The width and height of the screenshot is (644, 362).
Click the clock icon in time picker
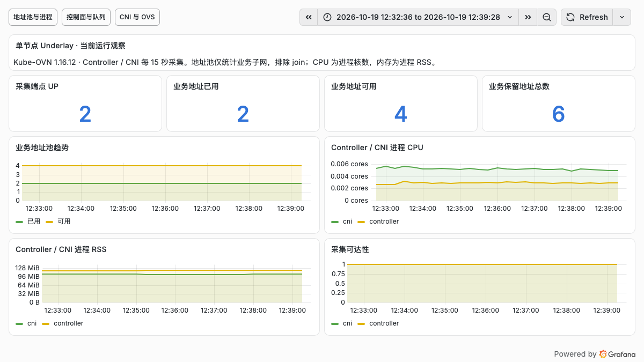coord(328,17)
